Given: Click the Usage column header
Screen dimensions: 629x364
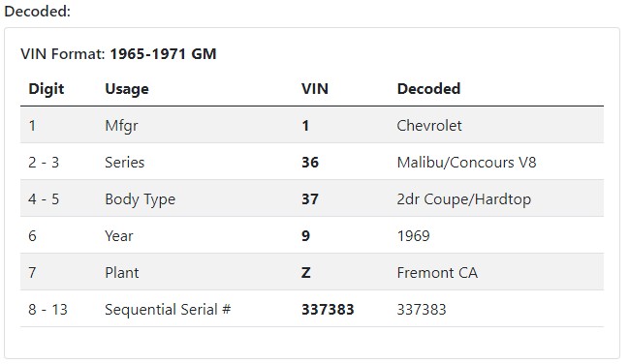Looking at the screenshot, I should (x=127, y=89).
